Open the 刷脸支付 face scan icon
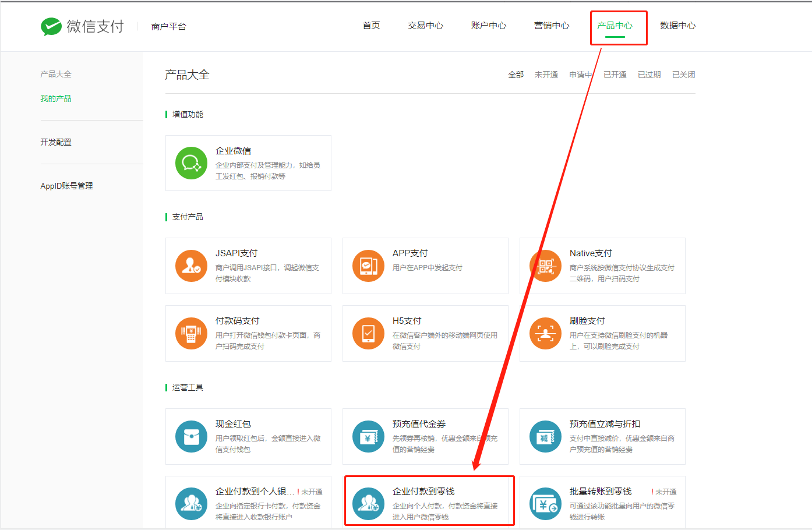Screen dimensions: 812x530 point(546,333)
